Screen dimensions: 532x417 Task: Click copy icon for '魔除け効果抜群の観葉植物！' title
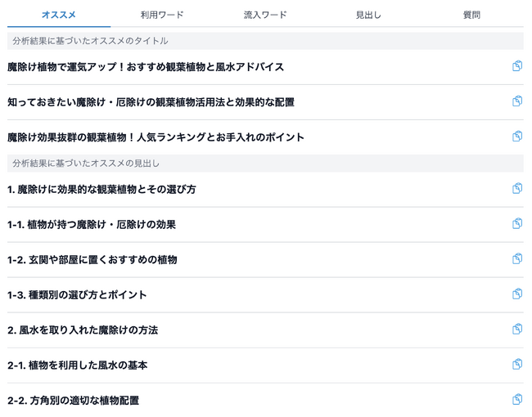click(x=516, y=137)
